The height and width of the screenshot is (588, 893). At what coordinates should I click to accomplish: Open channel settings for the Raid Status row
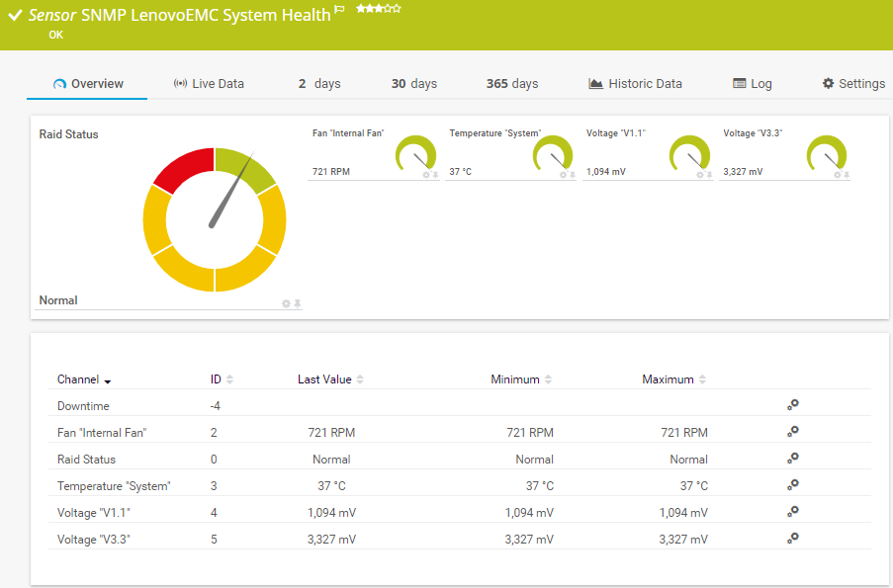point(792,458)
